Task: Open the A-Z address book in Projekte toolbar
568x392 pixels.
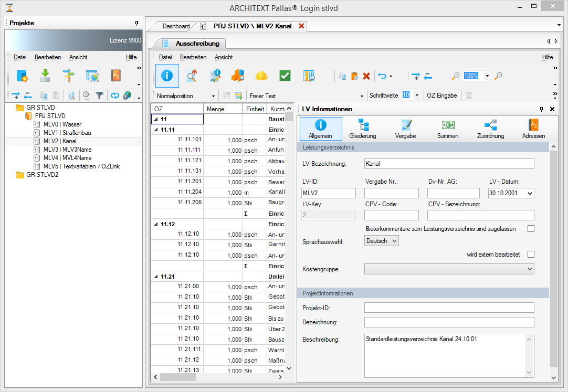Action: click(x=115, y=76)
